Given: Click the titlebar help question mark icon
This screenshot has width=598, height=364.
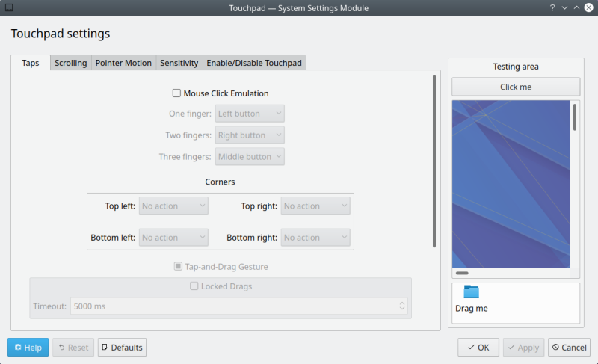Looking at the screenshot, I should point(552,7).
